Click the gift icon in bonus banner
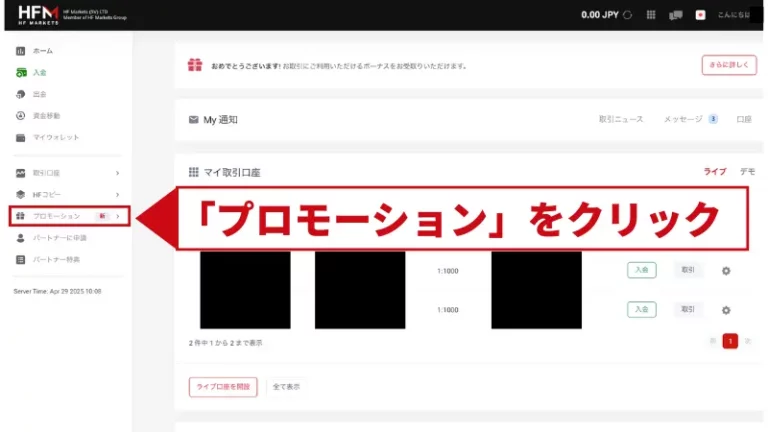 point(195,65)
